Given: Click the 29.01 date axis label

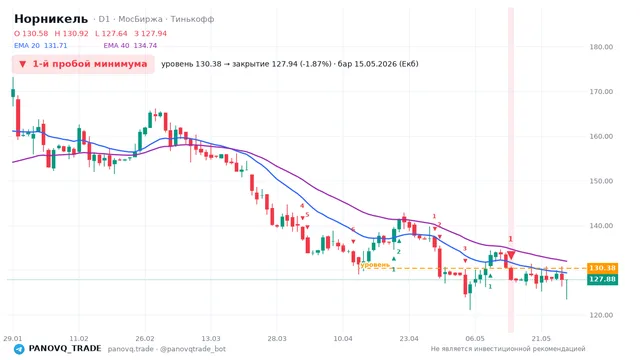Looking at the screenshot, I should tap(13, 339).
